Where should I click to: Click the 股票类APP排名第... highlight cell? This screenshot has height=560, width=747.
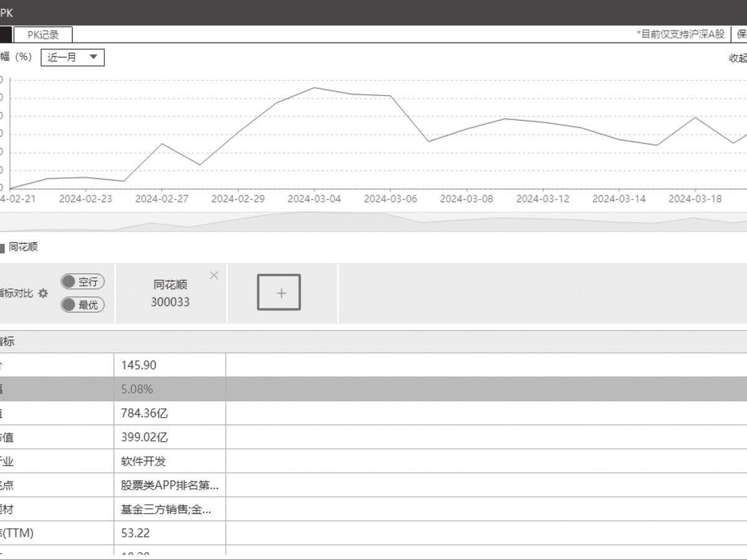pos(169,485)
